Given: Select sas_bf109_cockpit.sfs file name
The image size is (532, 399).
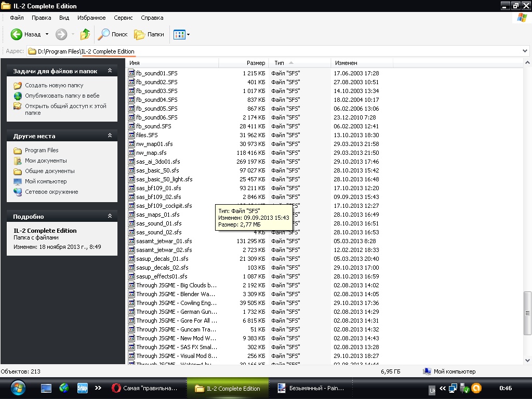Looking at the screenshot, I should (x=164, y=206).
